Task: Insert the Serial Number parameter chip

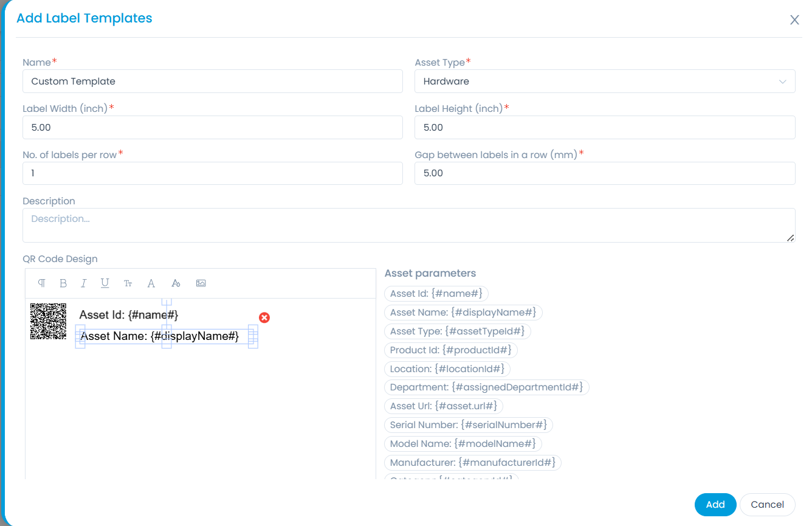Action: pos(468,424)
